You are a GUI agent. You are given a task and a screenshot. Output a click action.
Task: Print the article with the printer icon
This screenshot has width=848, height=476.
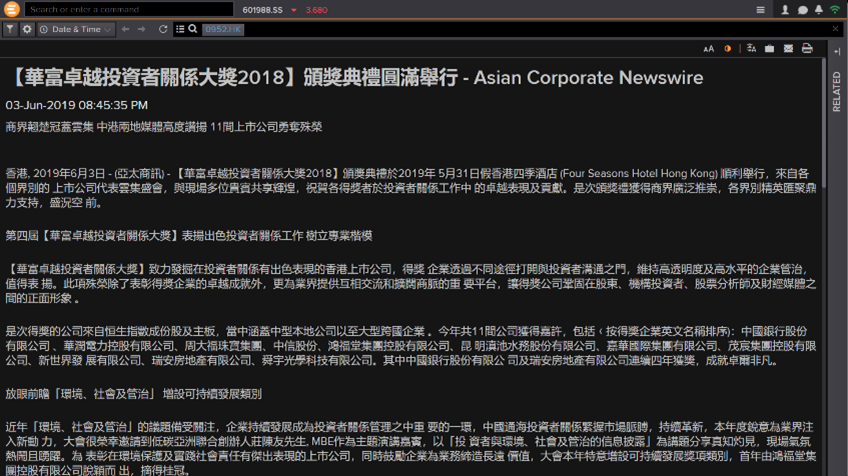click(x=807, y=48)
